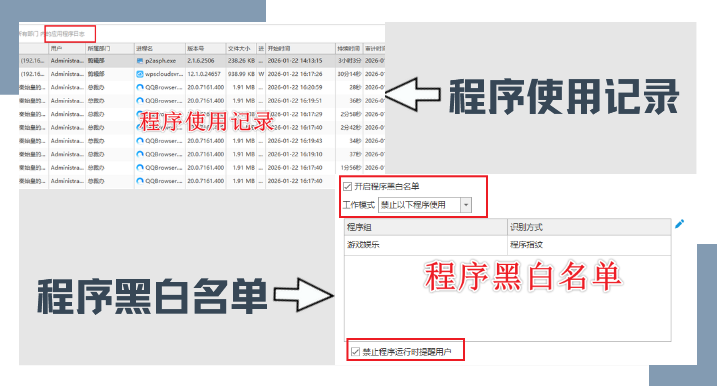Image resolution: width=717 pixels, height=386 pixels.
Task: Click the p2asph.exe process icon
Action: coord(140,60)
